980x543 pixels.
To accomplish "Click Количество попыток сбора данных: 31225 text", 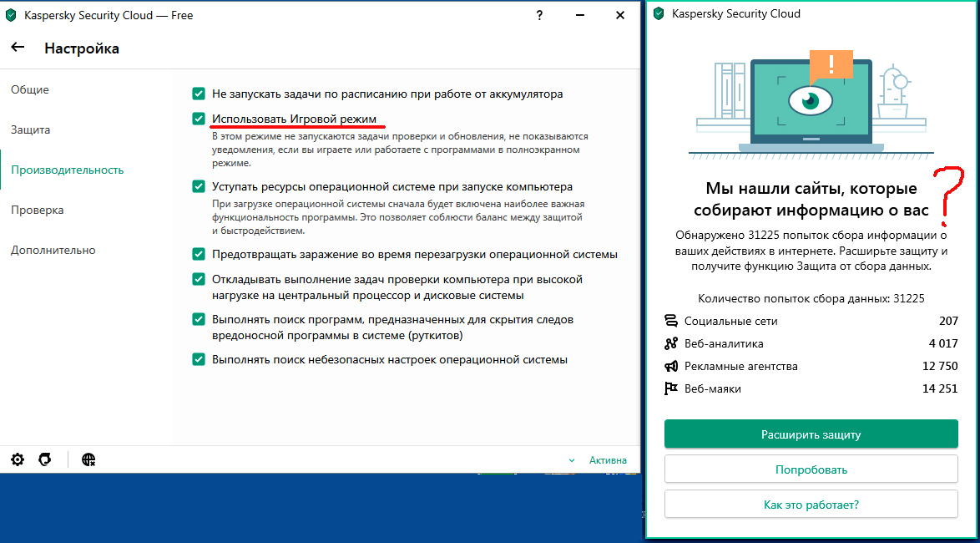I will (811, 298).
